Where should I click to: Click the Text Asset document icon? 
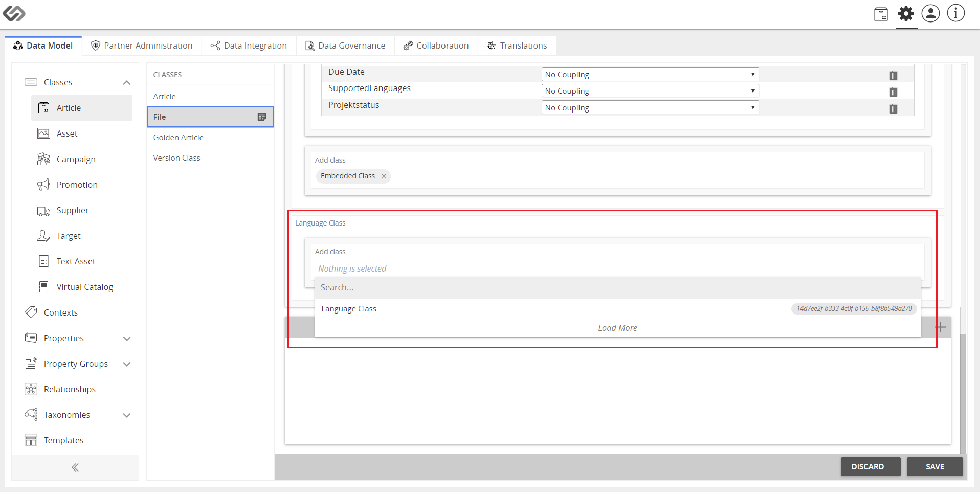click(x=44, y=261)
